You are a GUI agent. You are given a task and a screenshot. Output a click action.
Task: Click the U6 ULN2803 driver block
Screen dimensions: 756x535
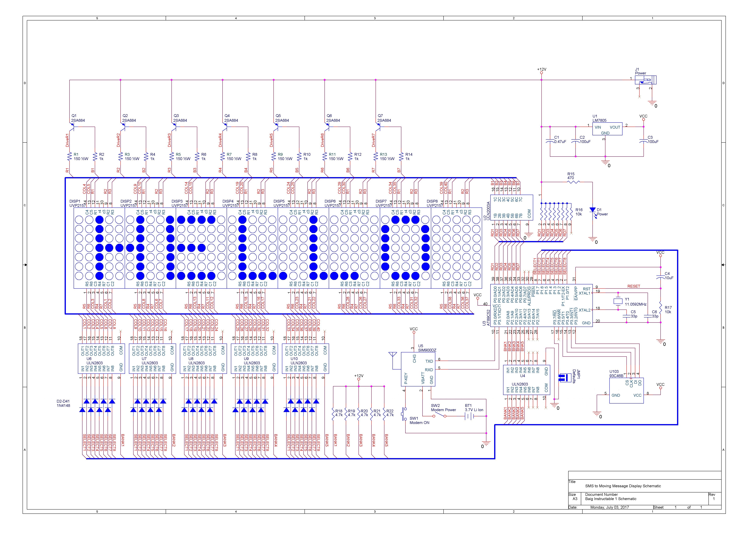click(x=101, y=358)
